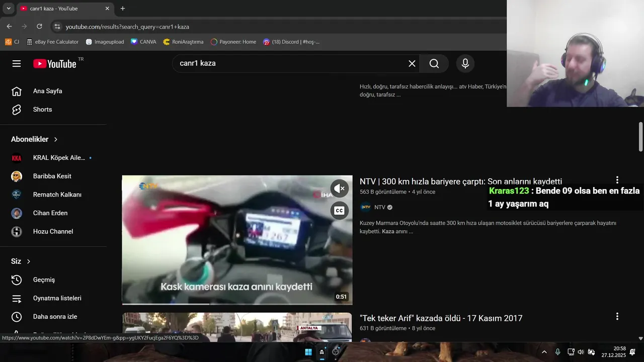Show hidden system tray icons
This screenshot has height=362, width=644.
544,352
